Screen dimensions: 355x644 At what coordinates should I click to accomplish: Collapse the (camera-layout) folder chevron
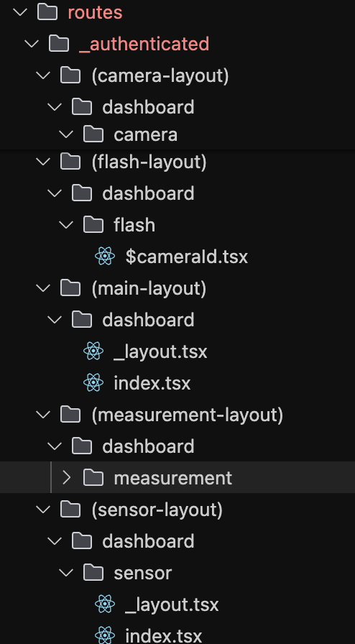tap(43, 75)
